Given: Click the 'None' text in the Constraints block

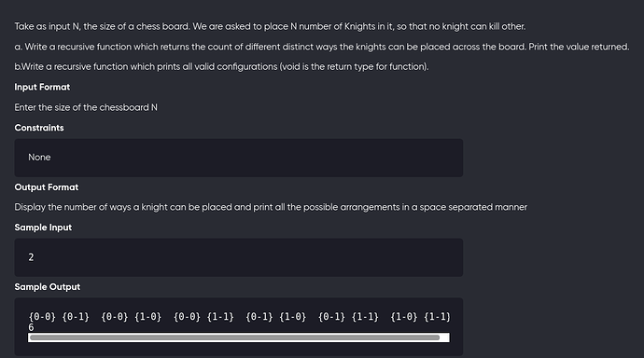Looking at the screenshot, I should pos(39,157).
